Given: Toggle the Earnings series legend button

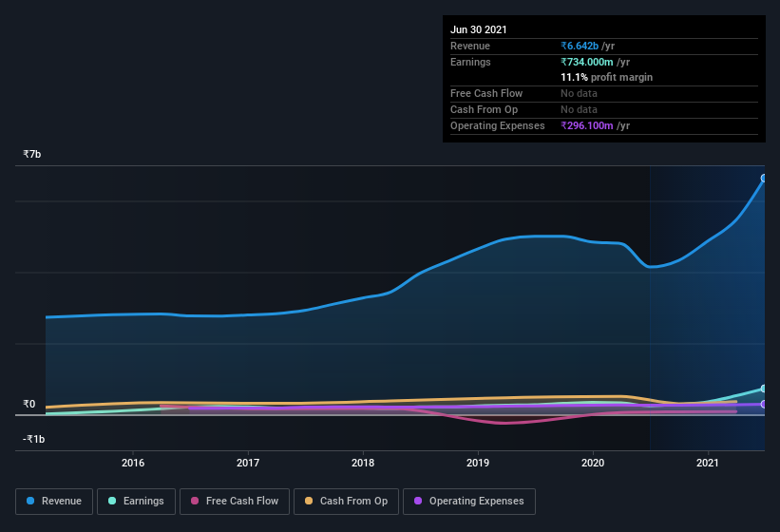Looking at the screenshot, I should [136, 502].
